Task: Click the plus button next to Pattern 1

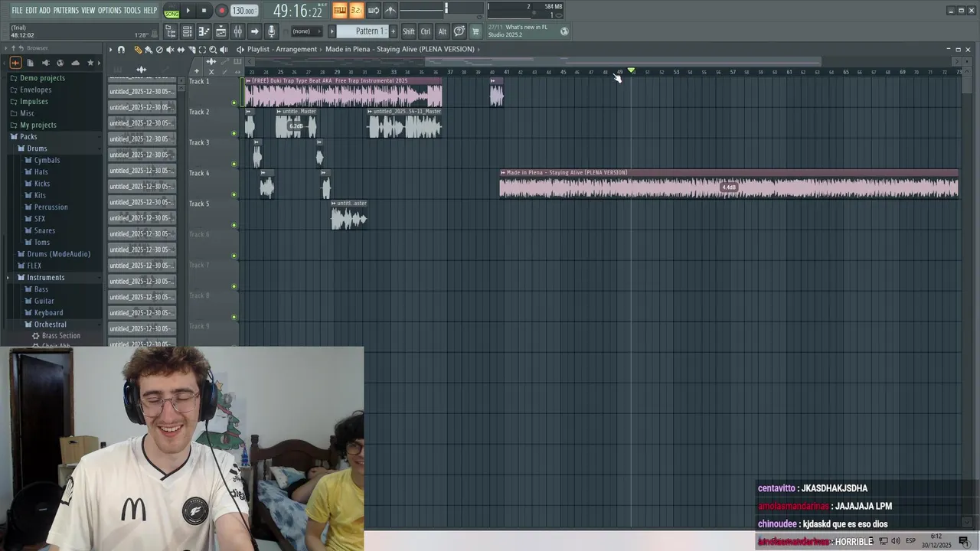Action: pyautogui.click(x=394, y=31)
